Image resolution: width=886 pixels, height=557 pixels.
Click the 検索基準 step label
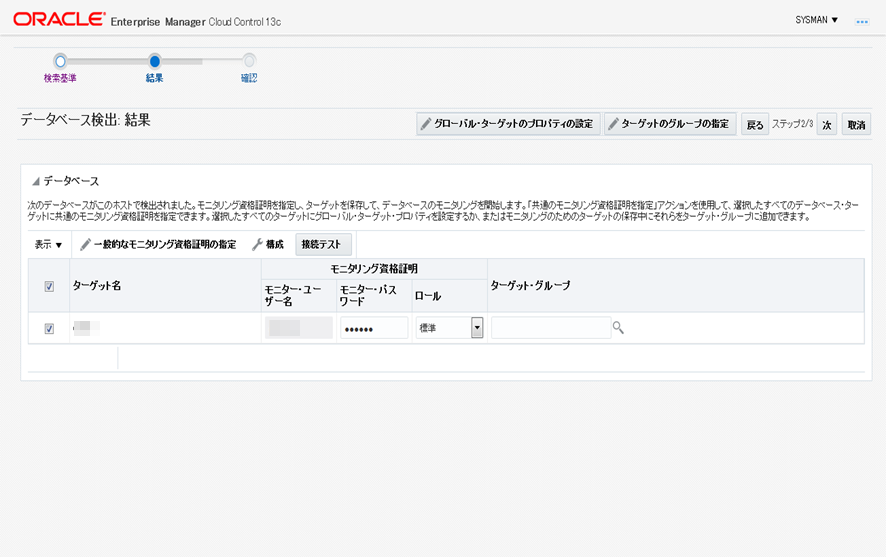[x=60, y=78]
